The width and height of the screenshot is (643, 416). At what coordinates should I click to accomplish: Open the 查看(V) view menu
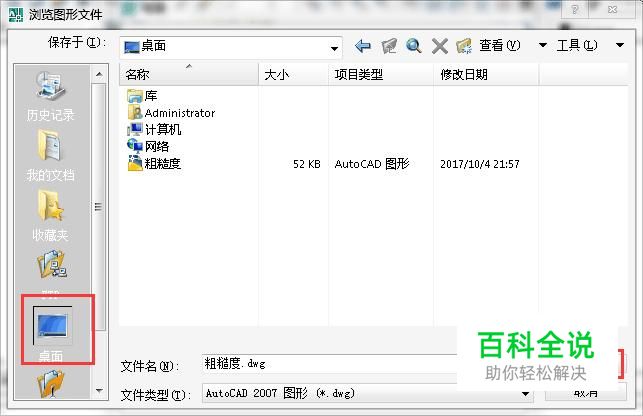tap(500, 46)
